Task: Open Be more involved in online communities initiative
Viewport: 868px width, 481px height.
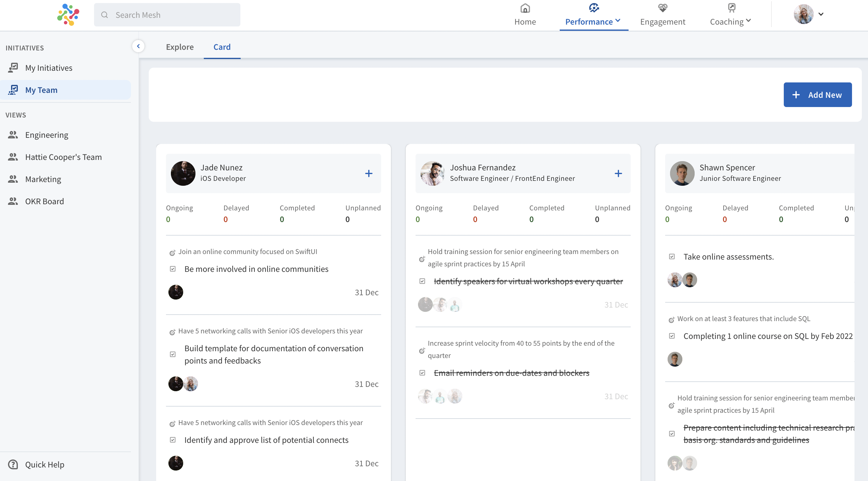Action: (x=256, y=269)
